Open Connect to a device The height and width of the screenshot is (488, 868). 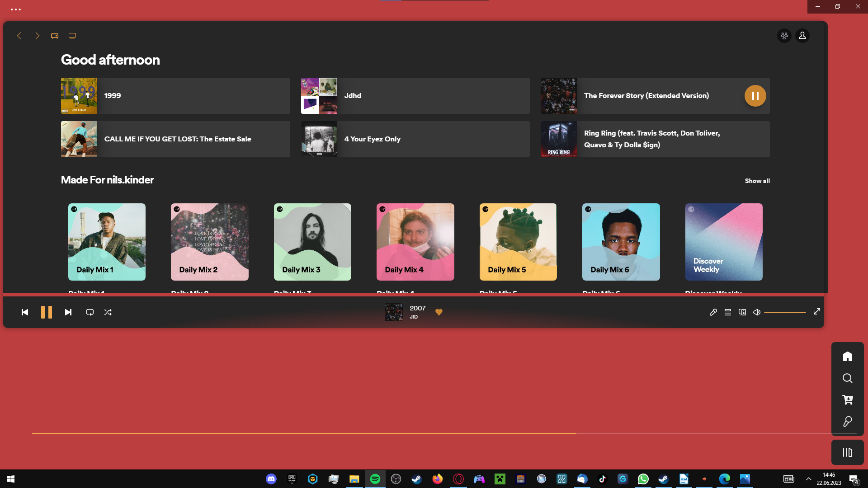point(742,312)
